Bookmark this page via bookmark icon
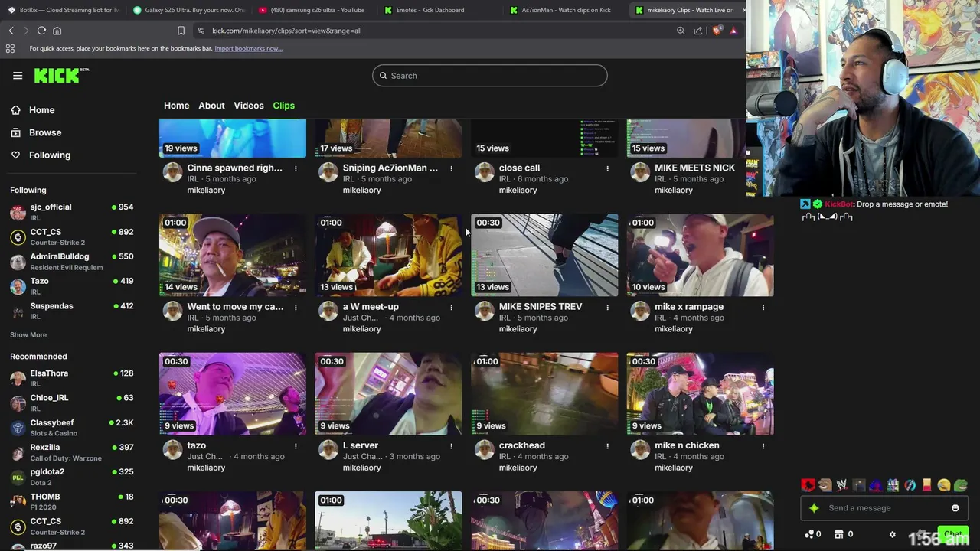The width and height of the screenshot is (980, 551). coord(181,31)
